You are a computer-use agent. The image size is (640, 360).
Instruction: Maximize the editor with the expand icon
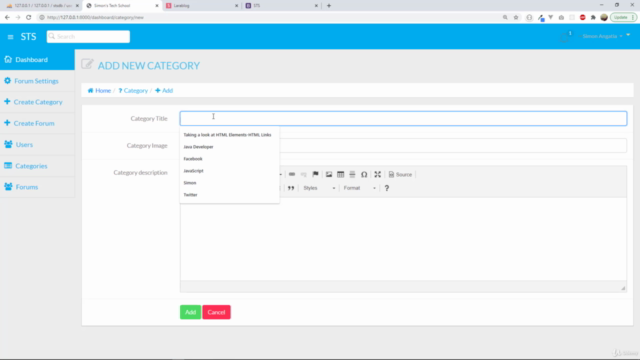pyautogui.click(x=378, y=174)
